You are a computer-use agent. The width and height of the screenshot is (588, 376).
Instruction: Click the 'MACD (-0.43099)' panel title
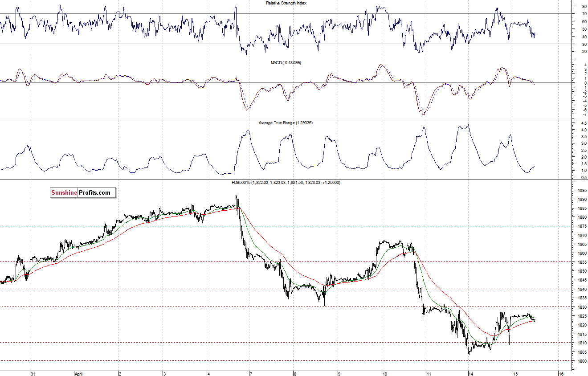(x=286, y=63)
